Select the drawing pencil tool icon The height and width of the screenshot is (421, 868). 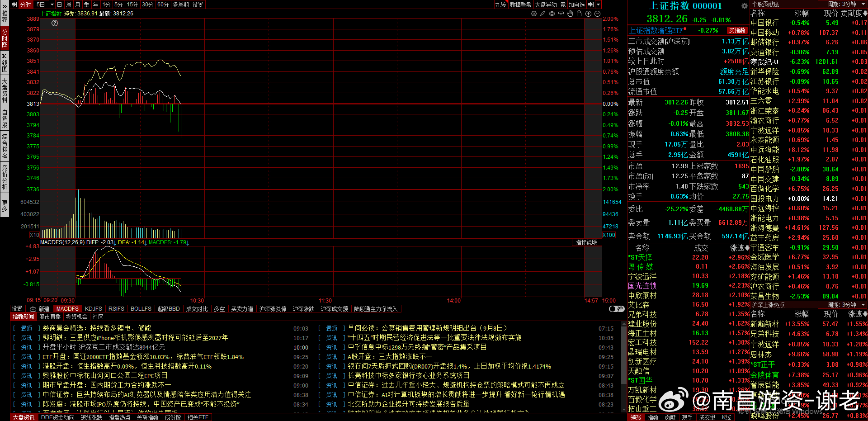click(x=542, y=14)
